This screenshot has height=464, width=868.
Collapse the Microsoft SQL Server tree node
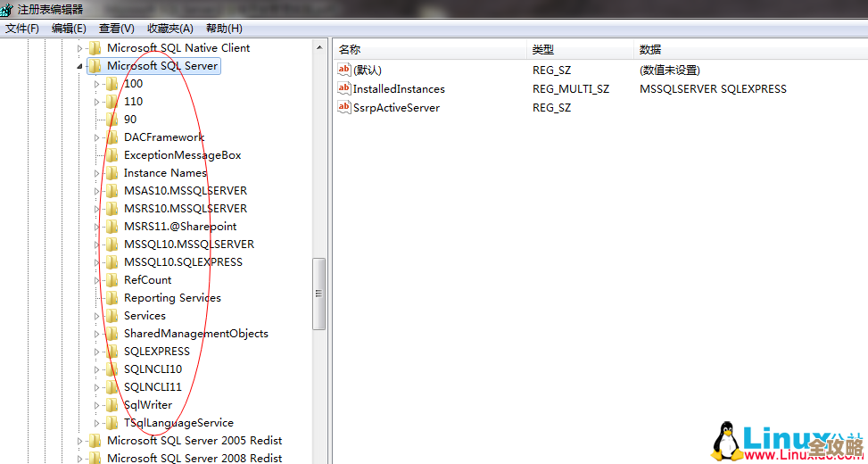point(80,66)
